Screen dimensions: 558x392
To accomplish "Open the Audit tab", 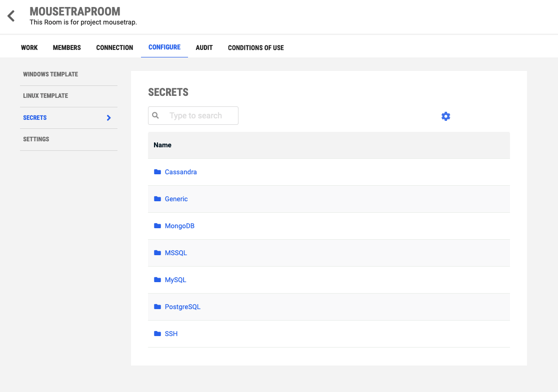I will 204,47.
